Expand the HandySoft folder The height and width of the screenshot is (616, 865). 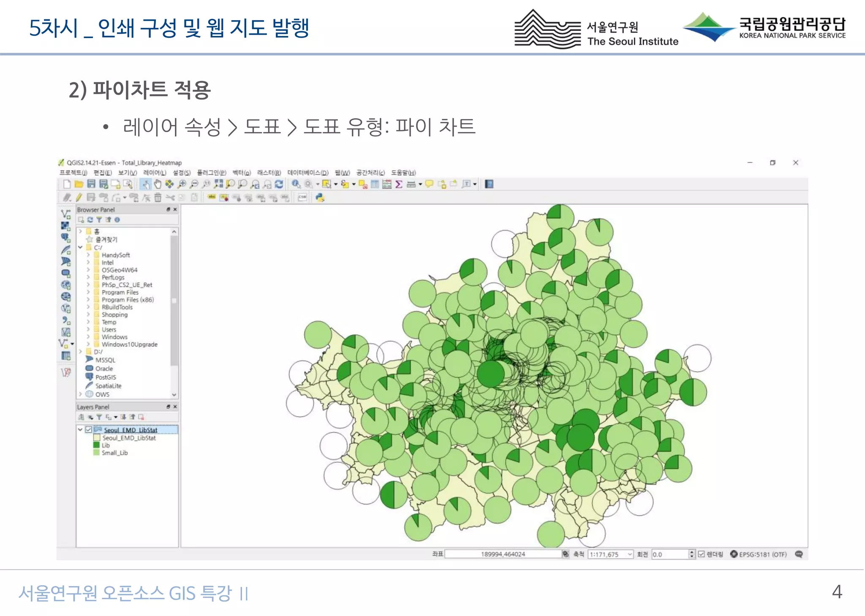point(88,255)
